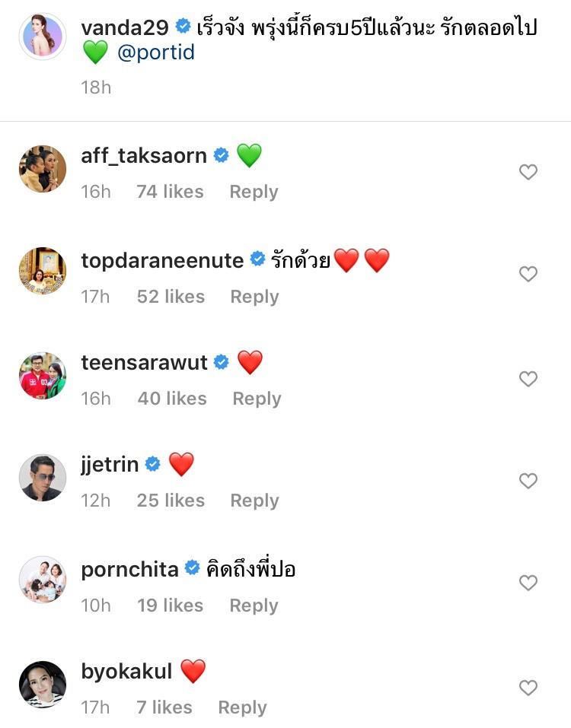Open jjetrin's profile avatar

coord(42,478)
